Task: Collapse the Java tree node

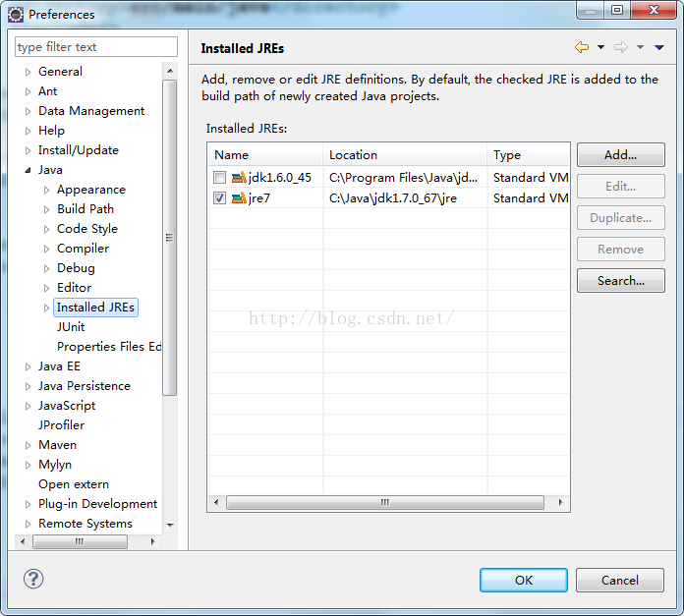Action: [28, 171]
